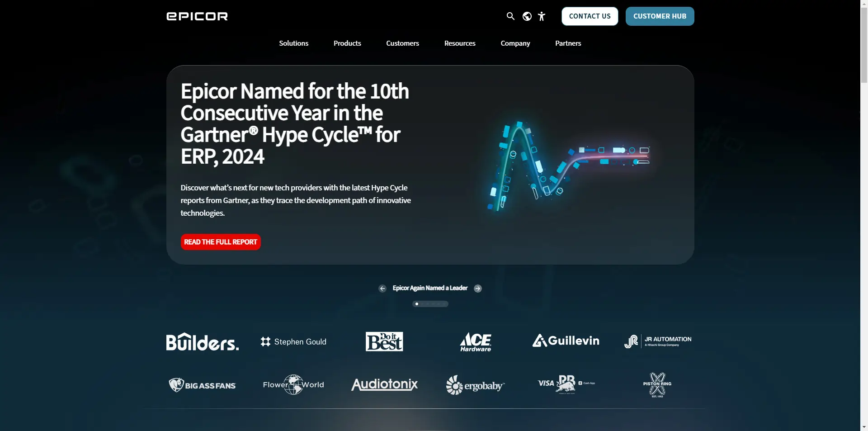Click the Flower World logo

(293, 385)
